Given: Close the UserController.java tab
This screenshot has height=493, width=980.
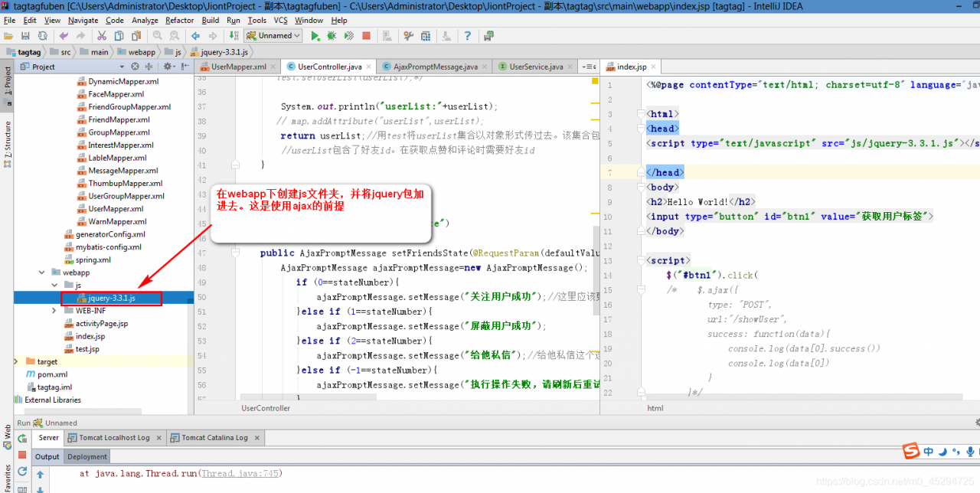Looking at the screenshot, I should pyautogui.click(x=368, y=67).
